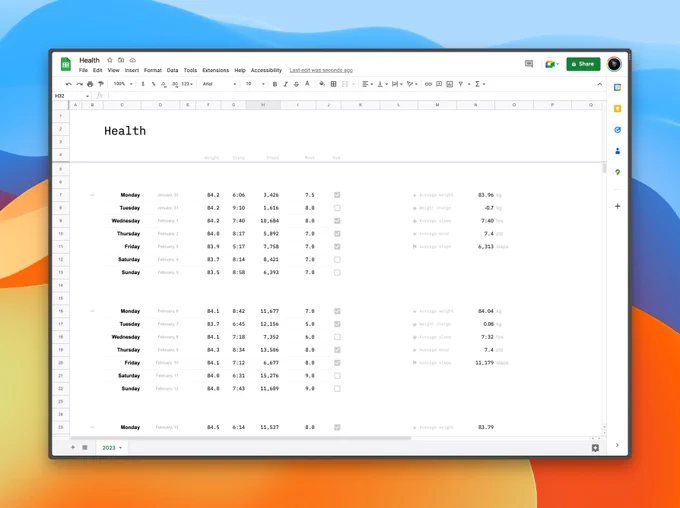
Task: Show the all sheets list icon
Action: [x=85, y=447]
